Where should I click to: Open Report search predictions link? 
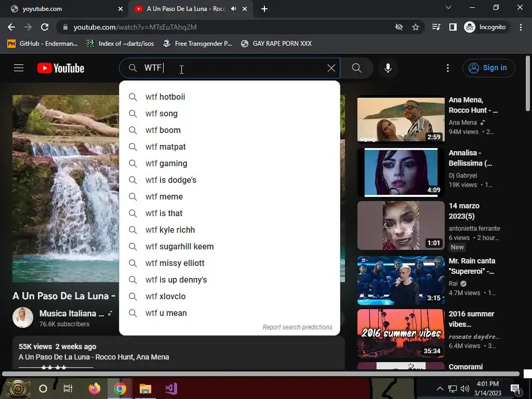297,327
